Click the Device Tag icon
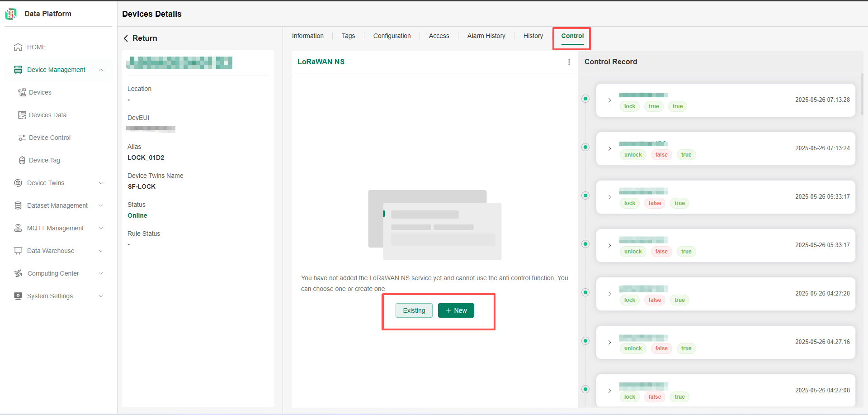The height and width of the screenshot is (415, 868). pyautogui.click(x=22, y=160)
